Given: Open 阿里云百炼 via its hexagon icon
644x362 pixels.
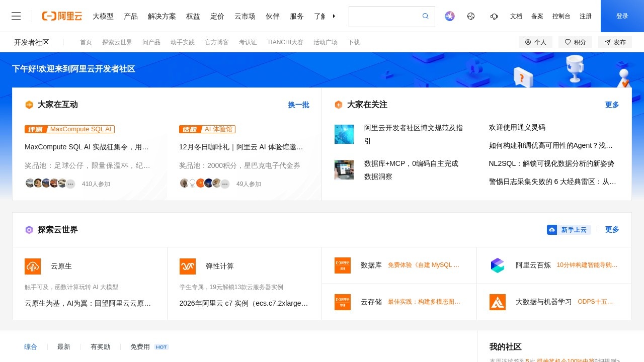Looking at the screenshot, I should point(497,265).
